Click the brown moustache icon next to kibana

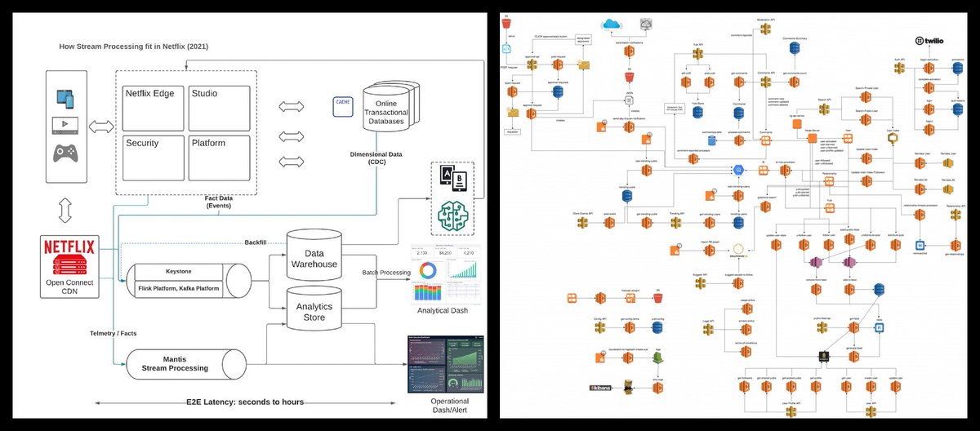(x=627, y=388)
